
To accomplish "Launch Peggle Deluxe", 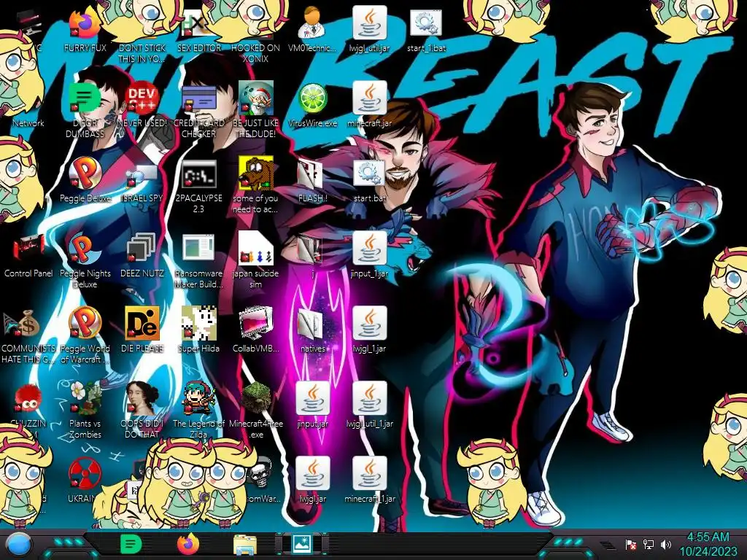I will pos(85,173).
